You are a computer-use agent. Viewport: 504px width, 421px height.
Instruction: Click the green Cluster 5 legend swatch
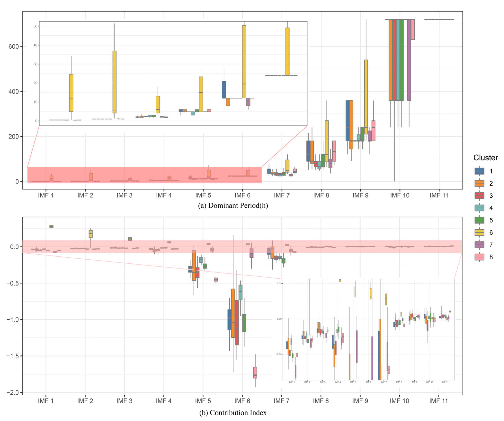point(479,220)
